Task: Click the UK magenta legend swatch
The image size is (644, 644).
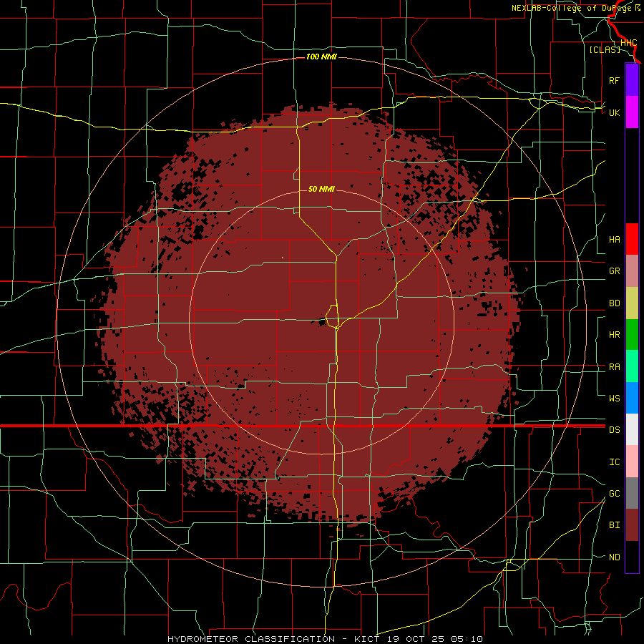Action: pos(632,112)
